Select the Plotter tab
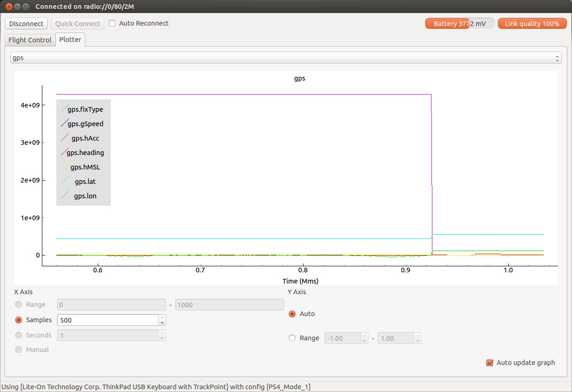Screen dimensions: 572x392 (70, 40)
